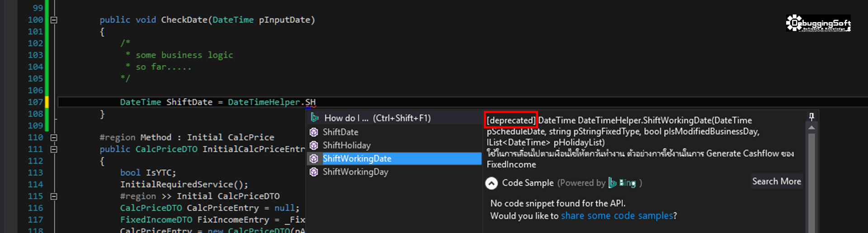Collapse the "Method : Initial CalcPrice" region
868x233 pixels.
pyautogui.click(x=54, y=138)
